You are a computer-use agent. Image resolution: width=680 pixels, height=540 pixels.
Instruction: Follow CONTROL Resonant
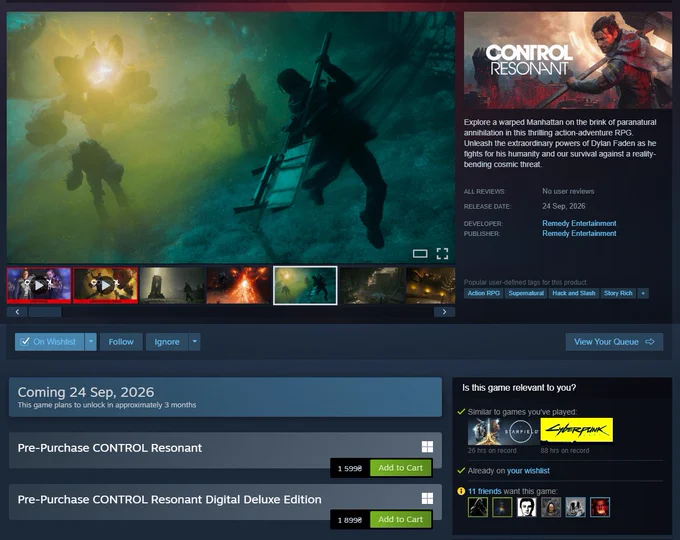121,342
